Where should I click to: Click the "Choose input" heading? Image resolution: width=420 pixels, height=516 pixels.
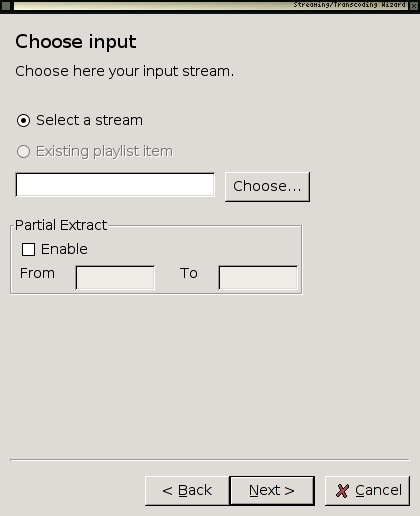pos(76,42)
